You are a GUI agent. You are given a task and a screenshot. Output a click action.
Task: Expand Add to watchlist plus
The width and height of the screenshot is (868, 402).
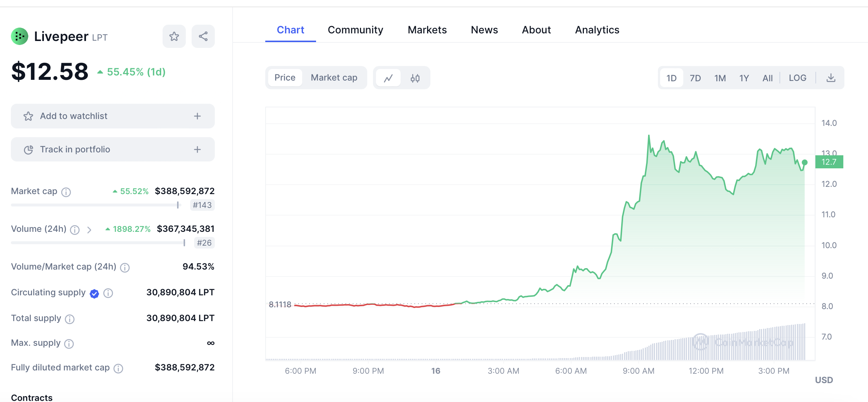[197, 116]
